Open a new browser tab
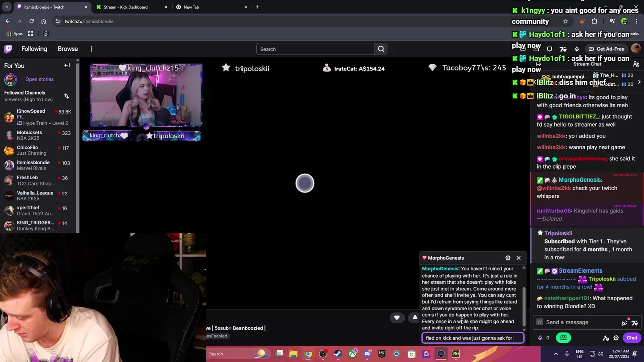The height and width of the screenshot is (362, 644). tap(257, 7)
